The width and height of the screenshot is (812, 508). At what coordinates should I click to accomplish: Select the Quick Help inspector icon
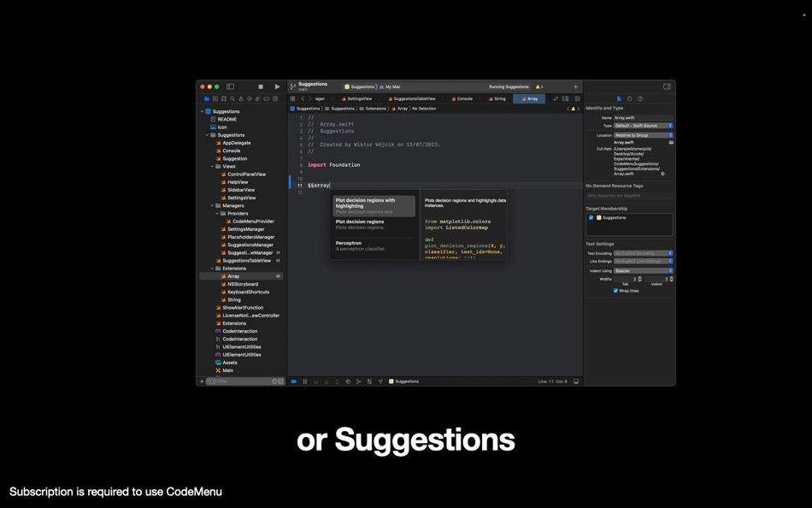(x=640, y=98)
